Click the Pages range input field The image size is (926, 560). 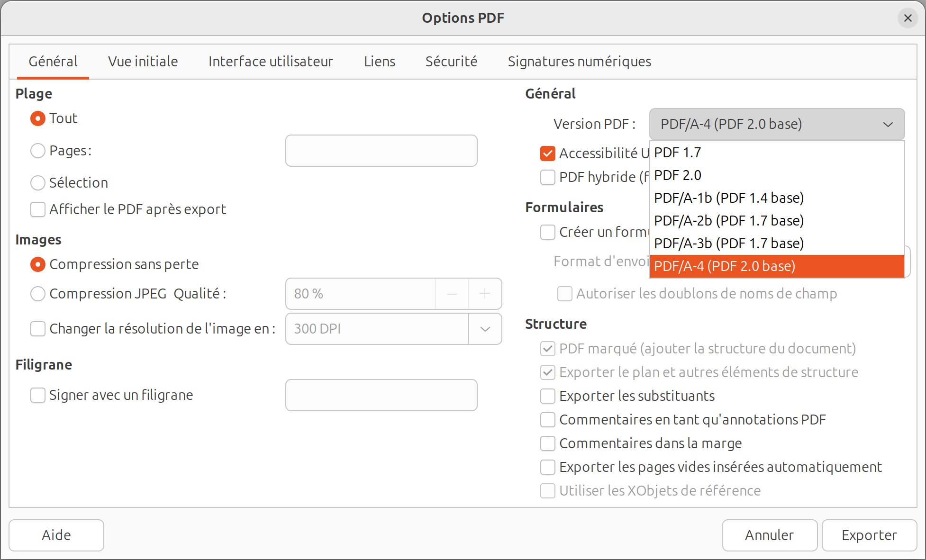pyautogui.click(x=381, y=151)
